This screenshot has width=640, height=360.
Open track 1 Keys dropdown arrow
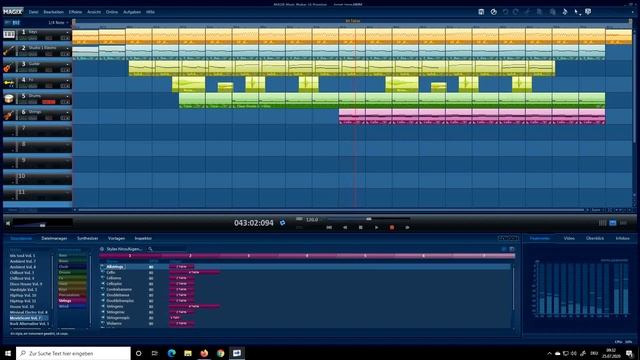pyautogui.click(x=68, y=32)
